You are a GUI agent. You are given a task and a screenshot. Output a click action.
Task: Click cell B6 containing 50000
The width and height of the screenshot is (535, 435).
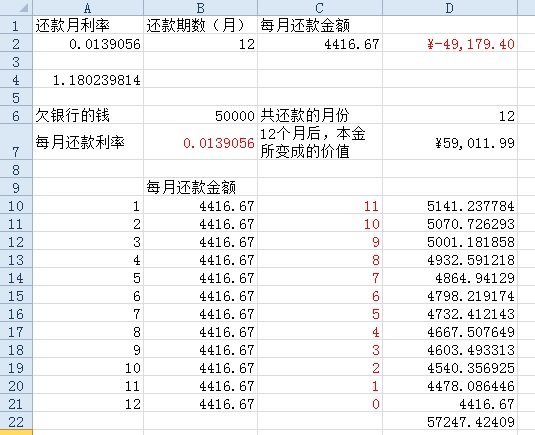point(200,116)
